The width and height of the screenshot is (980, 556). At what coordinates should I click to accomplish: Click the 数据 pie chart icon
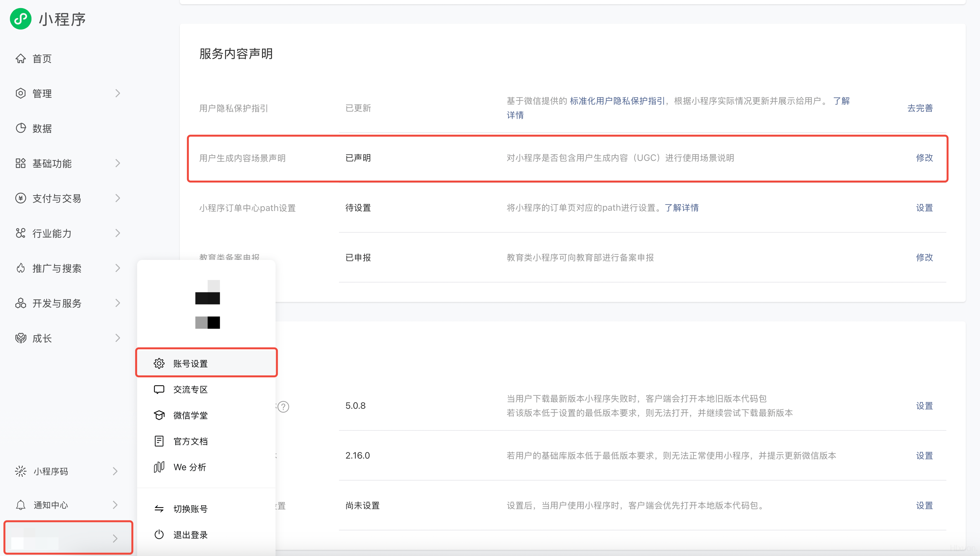21,128
